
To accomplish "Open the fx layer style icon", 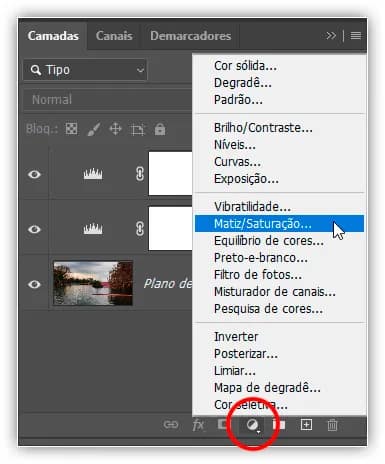I will (198, 425).
